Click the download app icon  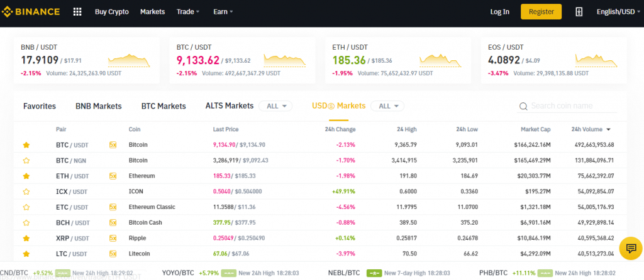coord(579,12)
